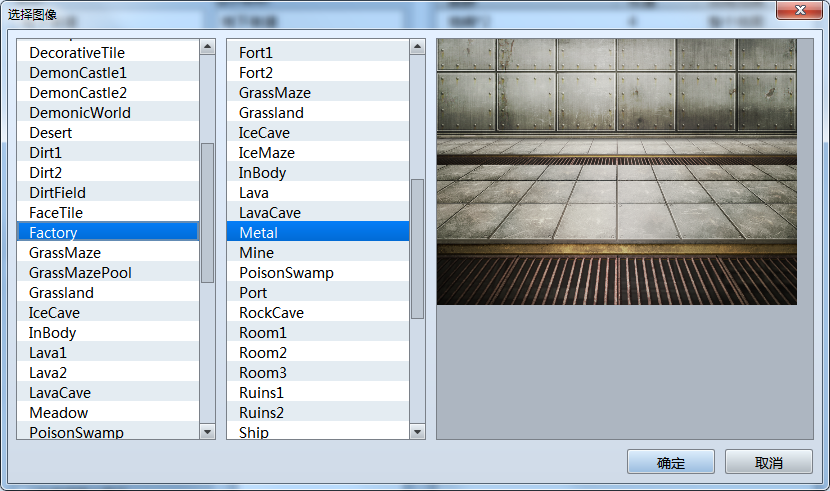The width and height of the screenshot is (830, 491).
Task: Choose Room2 in right list
Action: pos(318,353)
